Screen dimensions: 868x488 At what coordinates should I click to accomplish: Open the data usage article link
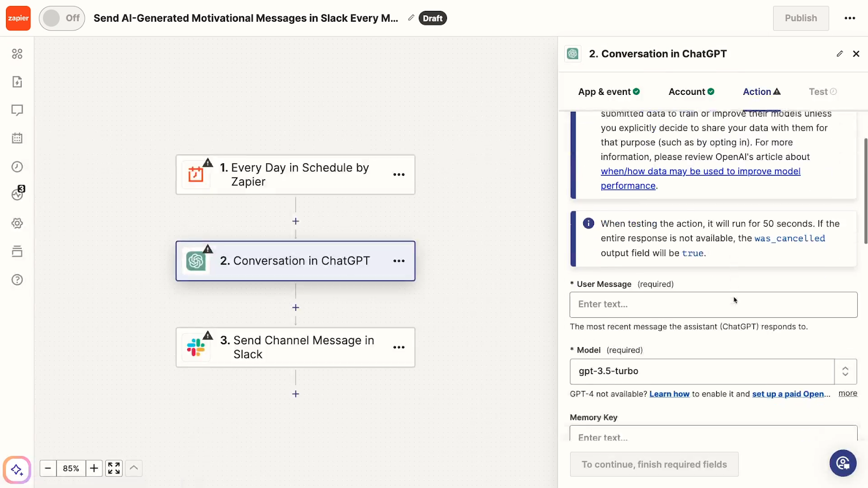pos(700,178)
